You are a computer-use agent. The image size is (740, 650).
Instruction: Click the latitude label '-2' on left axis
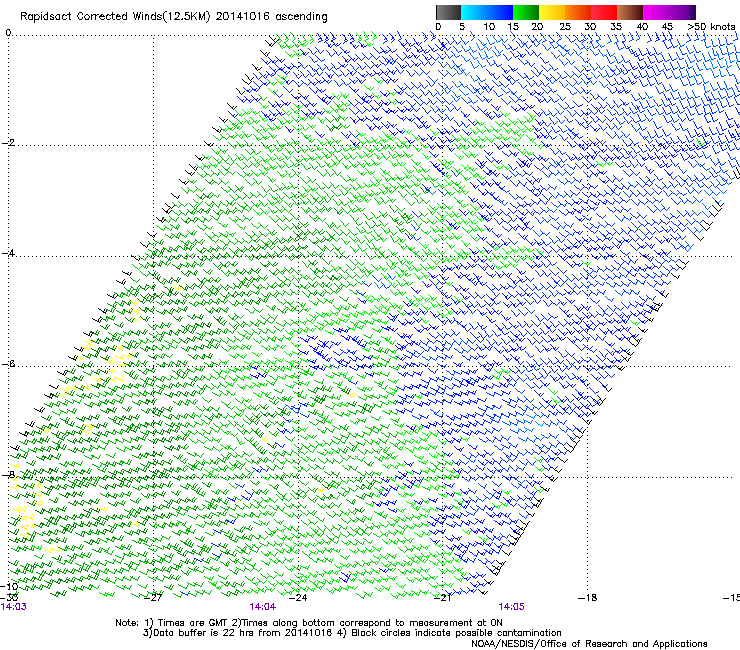click(x=8, y=143)
